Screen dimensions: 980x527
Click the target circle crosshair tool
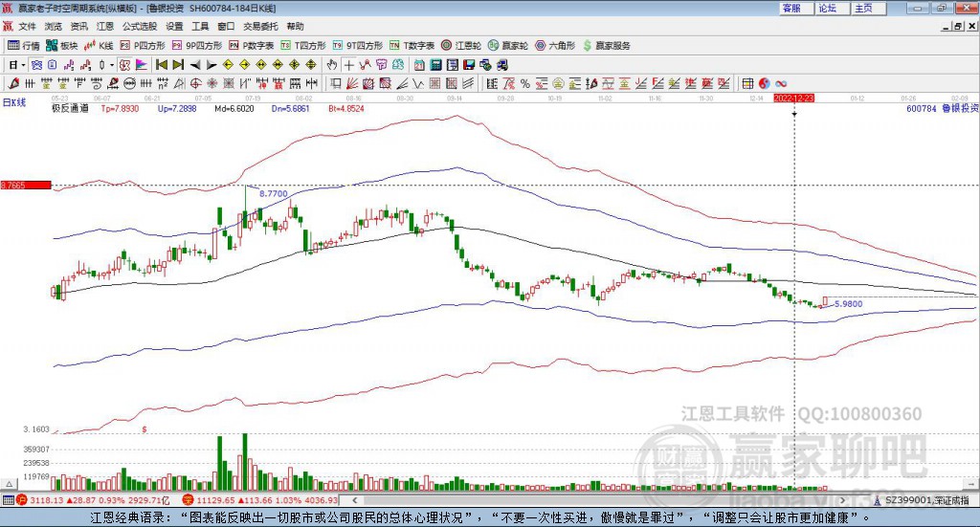195,83
